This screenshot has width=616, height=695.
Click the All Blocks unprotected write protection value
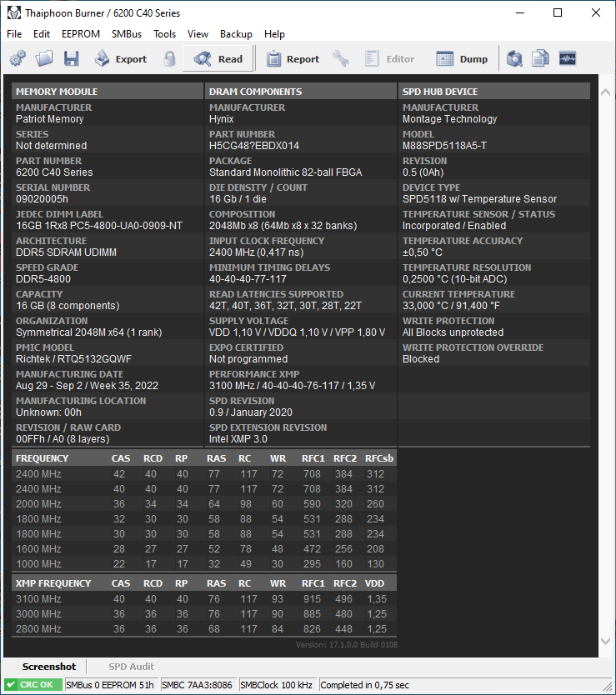coord(453,332)
